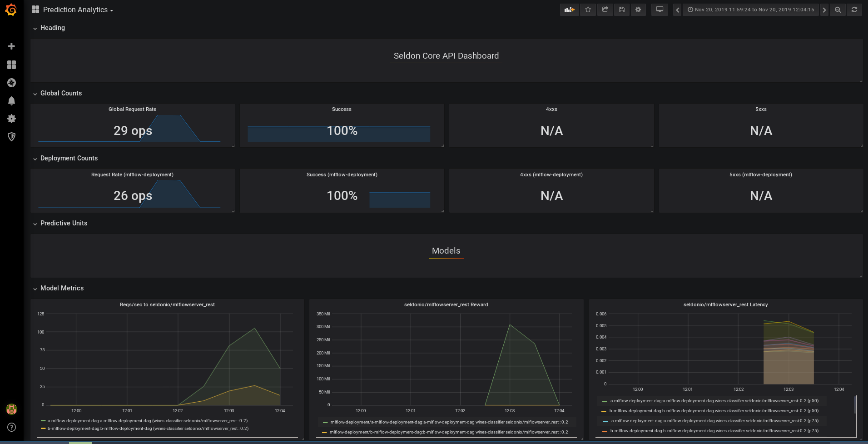Save the dashboard with the save icon
The width and height of the screenshot is (868, 444).
tap(622, 10)
